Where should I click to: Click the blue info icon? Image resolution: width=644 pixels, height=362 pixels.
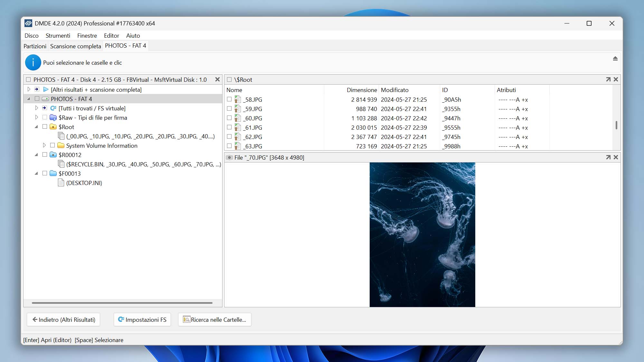point(33,62)
